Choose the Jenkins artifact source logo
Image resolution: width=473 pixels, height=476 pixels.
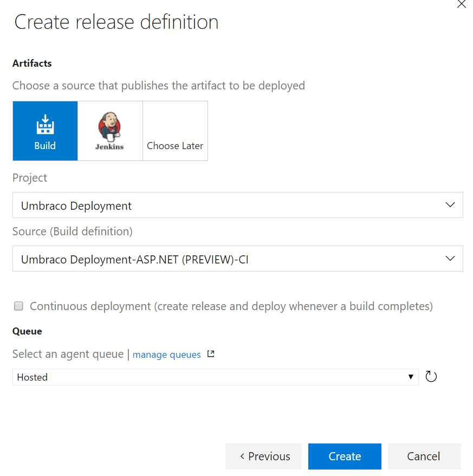pyautogui.click(x=110, y=127)
